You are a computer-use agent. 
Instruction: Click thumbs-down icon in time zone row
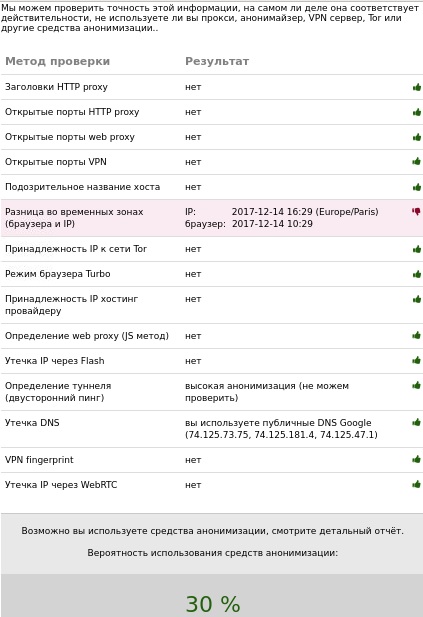coord(416,212)
